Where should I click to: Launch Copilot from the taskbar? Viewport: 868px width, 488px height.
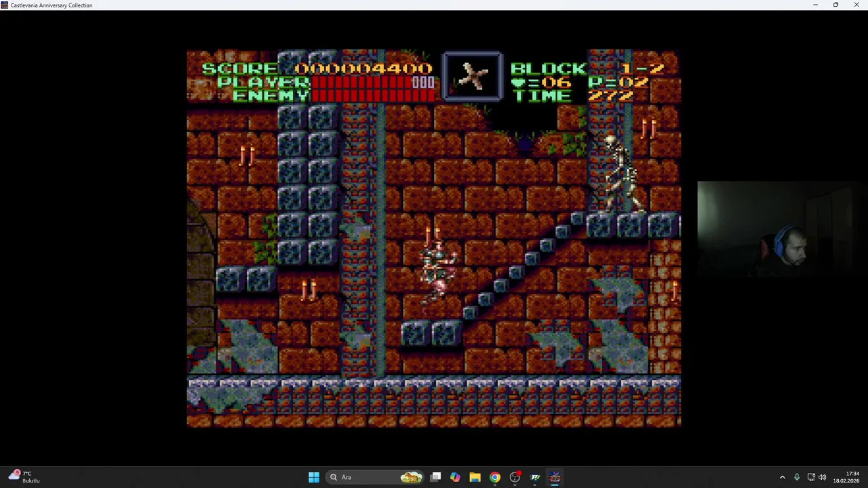pos(455,477)
